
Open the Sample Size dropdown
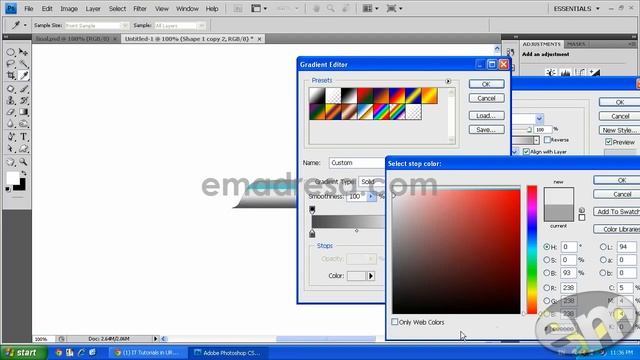point(96,25)
